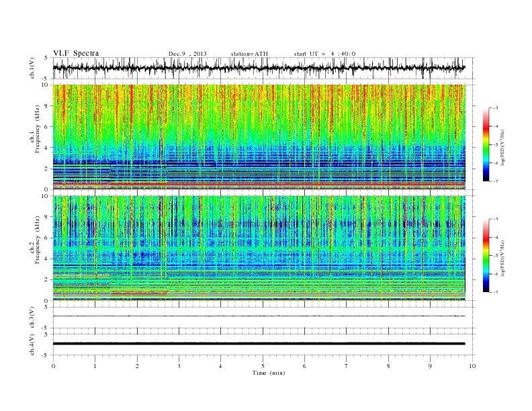Click the "ch.3(V)" axis label
Screen dimensions: 532x411
click(32, 318)
